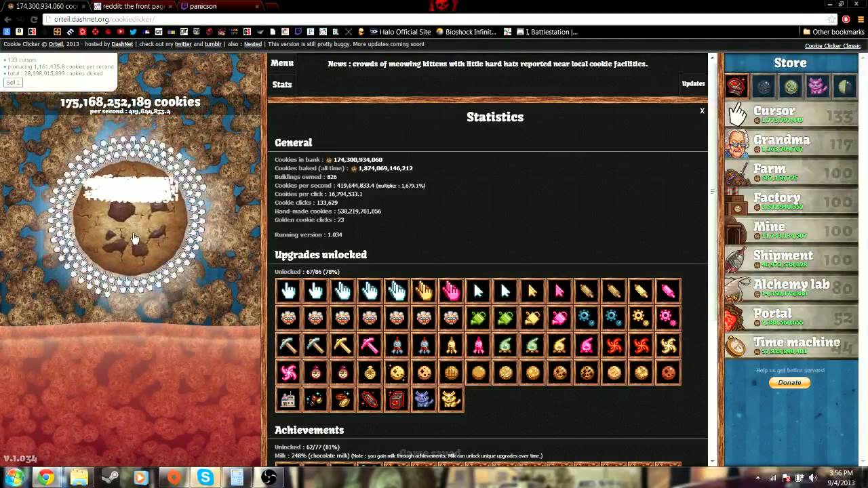Click the gold pickaxe upgrade icon

click(x=342, y=346)
